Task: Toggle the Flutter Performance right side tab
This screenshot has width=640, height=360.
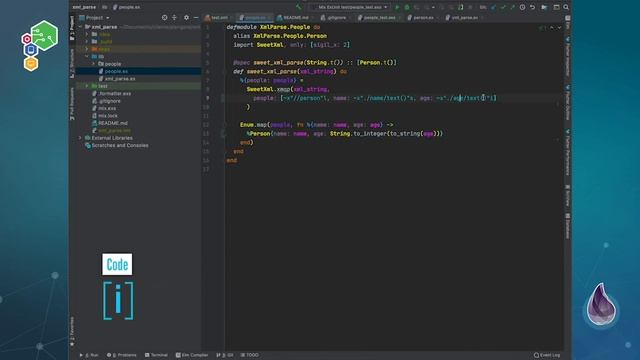Action: [x=568, y=153]
